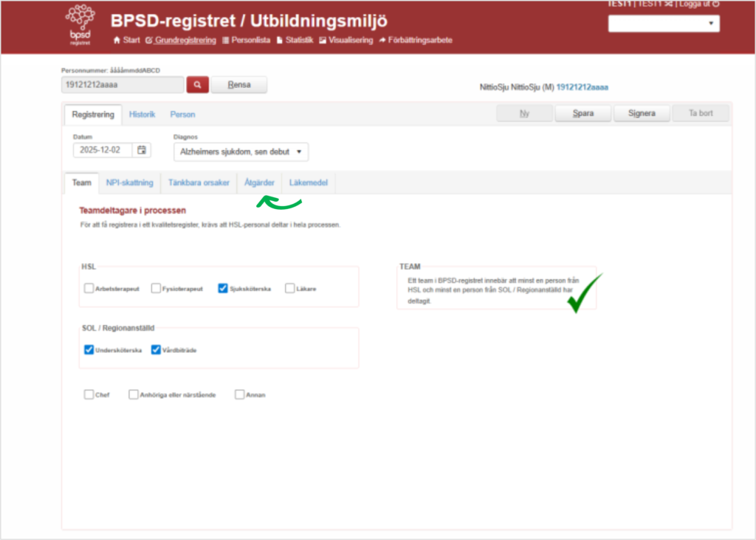Uncheck the Sjuksköterska checkbox
Screen dimensions: 756x540
[222, 288]
